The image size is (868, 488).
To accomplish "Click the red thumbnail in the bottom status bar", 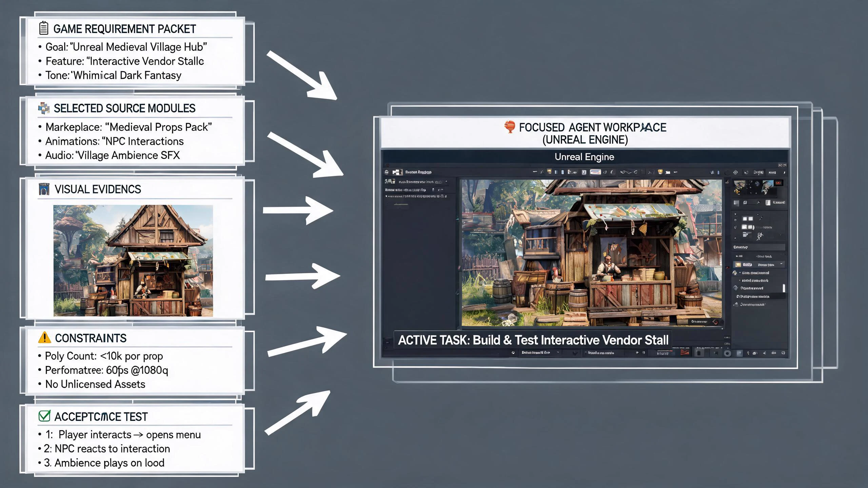I will (685, 353).
